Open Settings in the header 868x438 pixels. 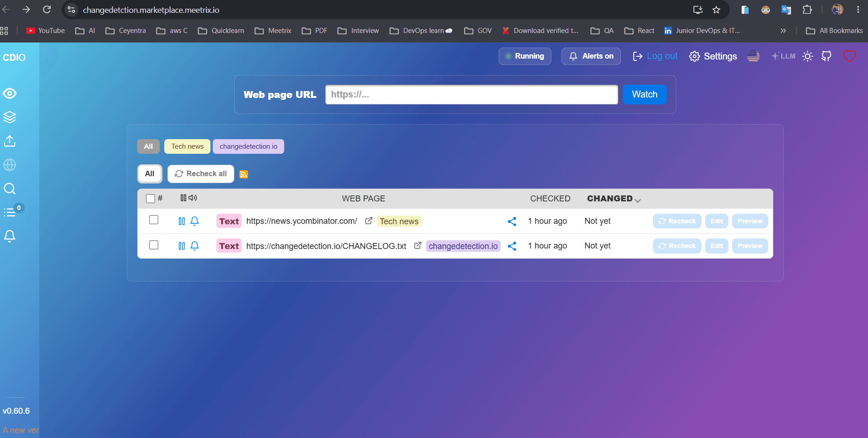(713, 56)
